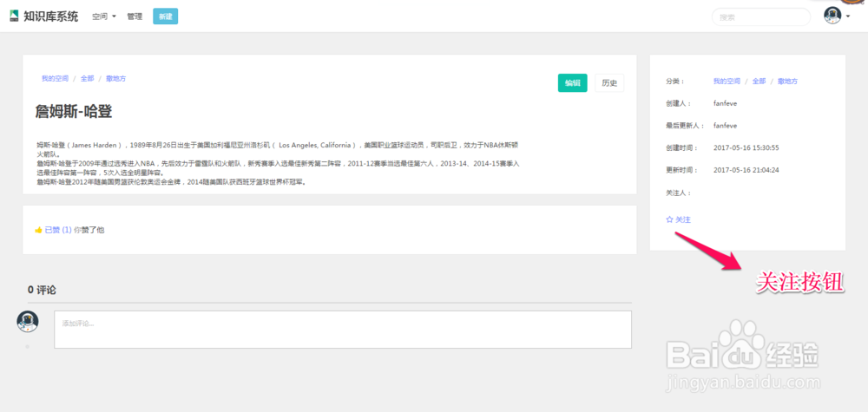Click the 知识库系统 logo icon
868x412 pixels.
pyautogui.click(x=15, y=16)
